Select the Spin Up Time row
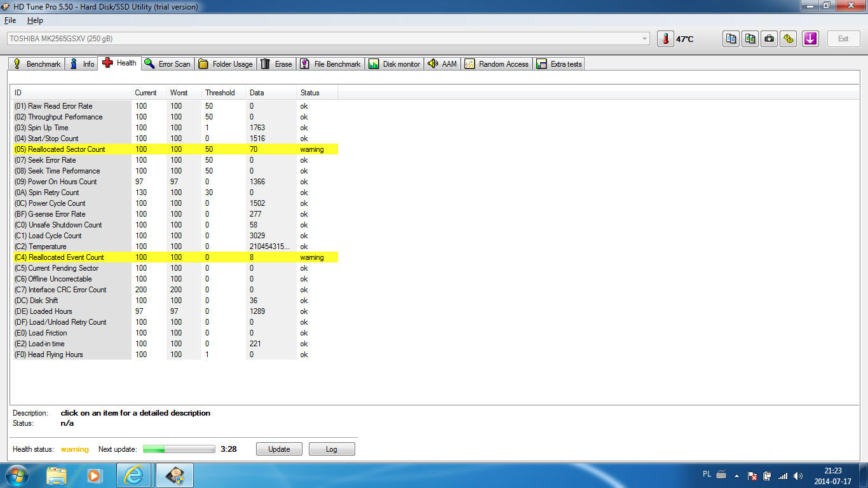868x488 pixels. [175, 128]
